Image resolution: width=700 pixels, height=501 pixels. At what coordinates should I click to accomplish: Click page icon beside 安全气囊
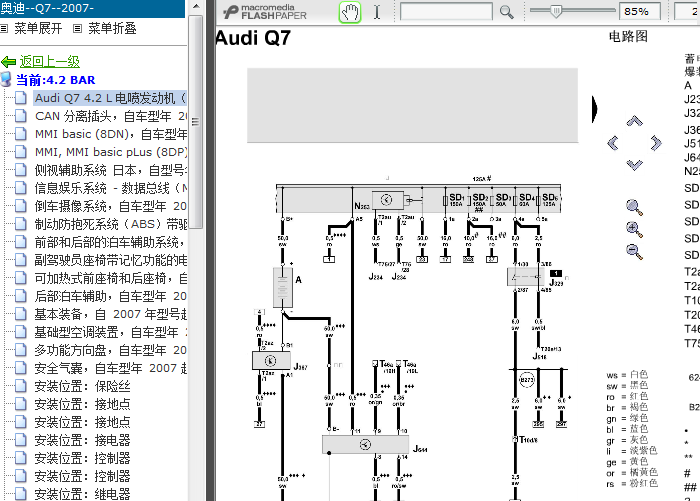[x=21, y=367]
